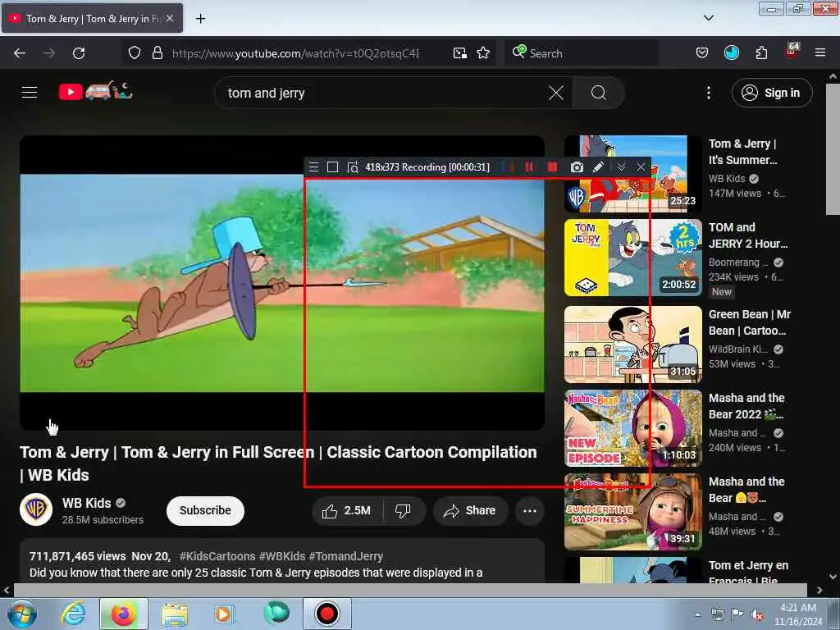This screenshot has width=840, height=630.
Task: Share the Tom & Jerry video
Action: (469, 510)
